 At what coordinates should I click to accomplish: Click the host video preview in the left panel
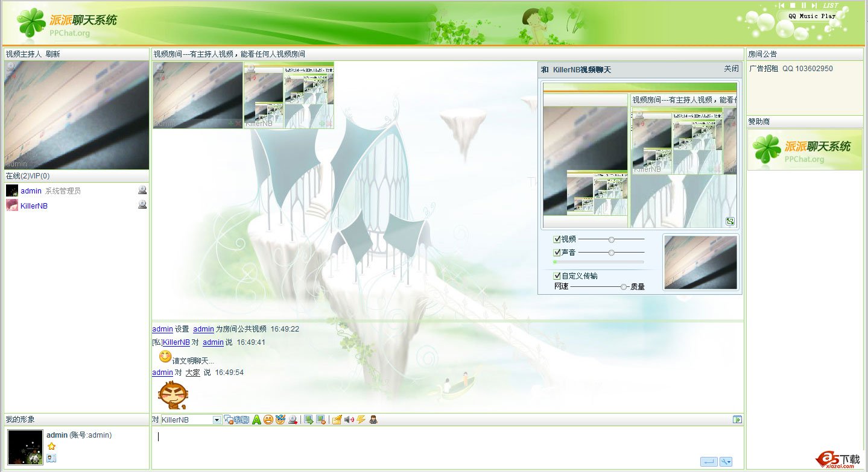click(x=77, y=115)
